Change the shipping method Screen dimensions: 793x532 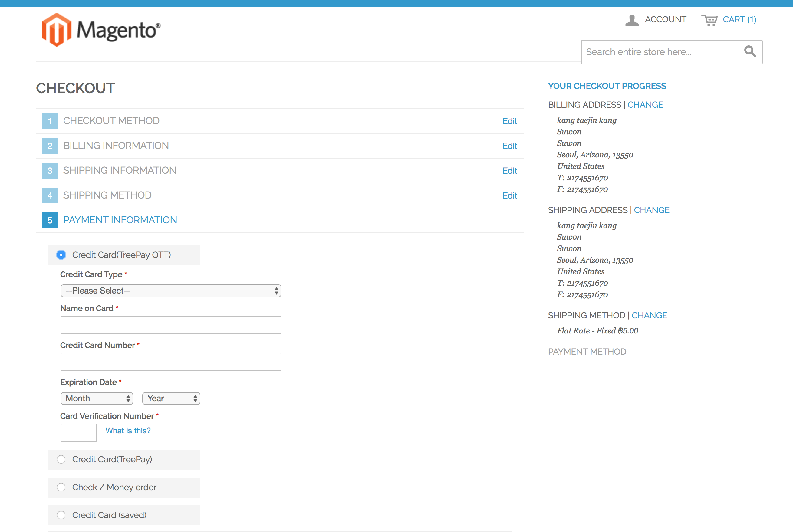coord(649,315)
